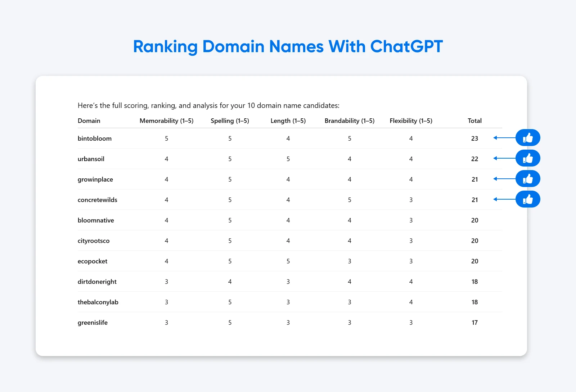The height and width of the screenshot is (392, 576).
Task: Click bloomnative's total score of 20
Action: click(x=474, y=220)
